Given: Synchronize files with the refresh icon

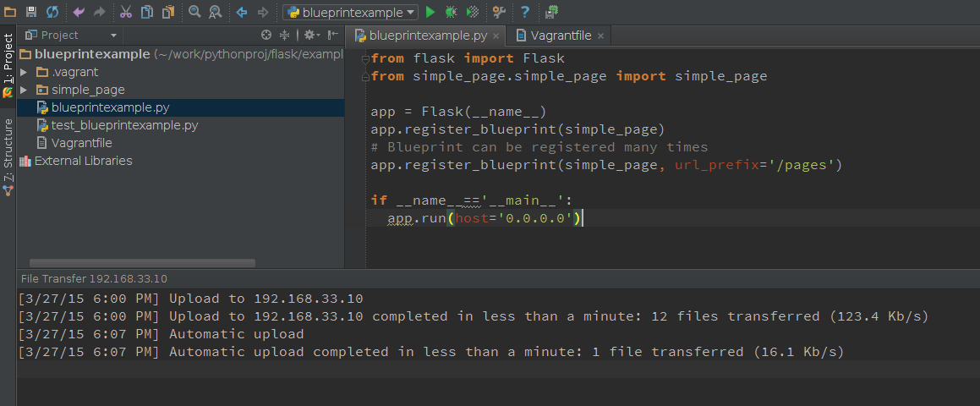Looking at the screenshot, I should [x=52, y=12].
